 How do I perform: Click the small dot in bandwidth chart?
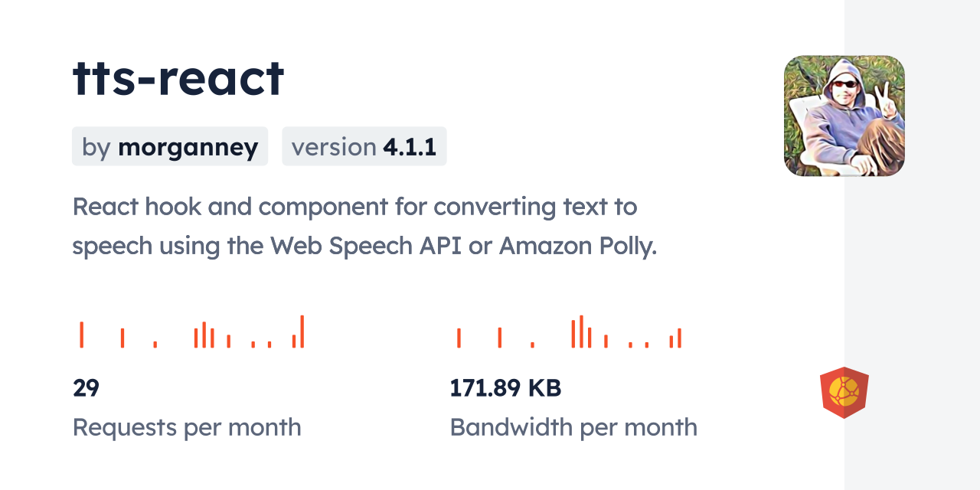tap(532, 345)
